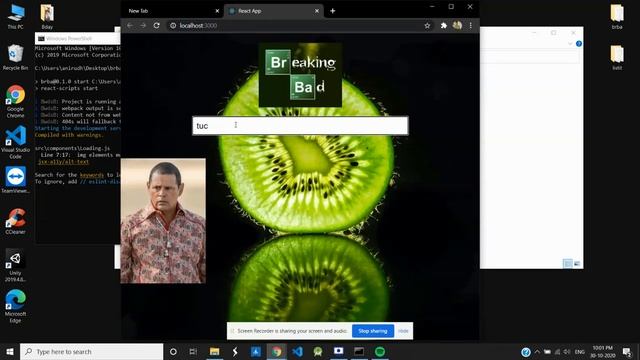Click the search box containing 'tuc'

300,126
